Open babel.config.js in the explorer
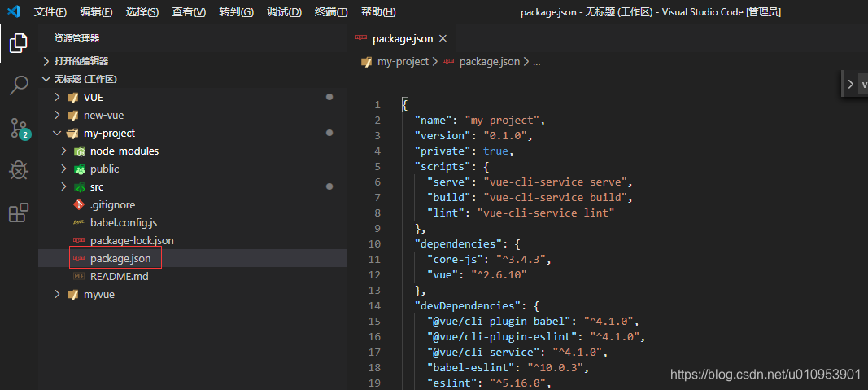This screenshot has width=868, height=390. point(124,223)
